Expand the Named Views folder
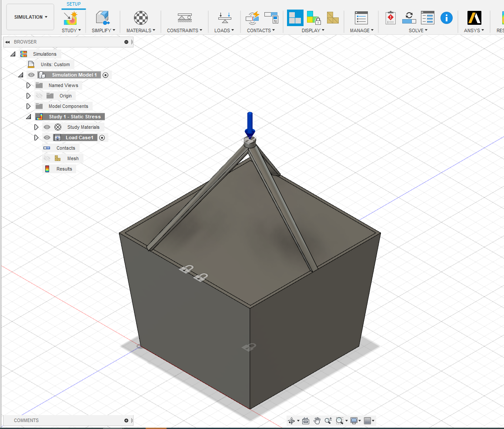This screenshot has height=429, width=504. [28, 85]
